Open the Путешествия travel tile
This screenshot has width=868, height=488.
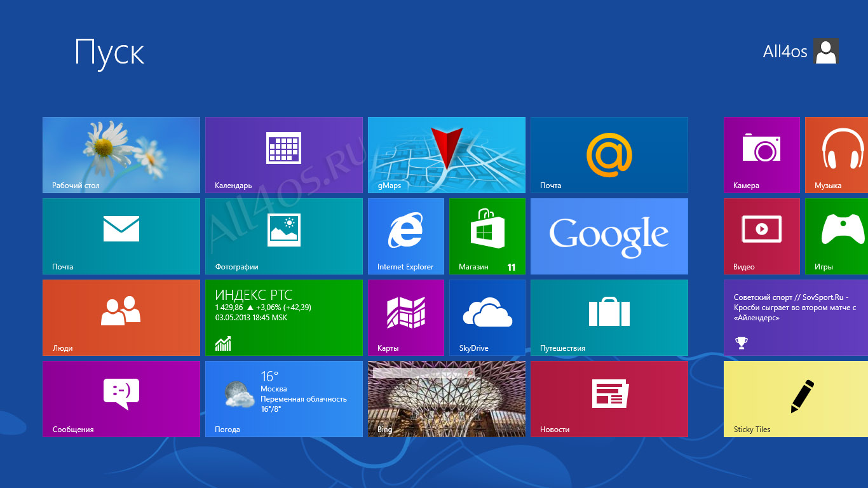pyautogui.click(x=609, y=318)
